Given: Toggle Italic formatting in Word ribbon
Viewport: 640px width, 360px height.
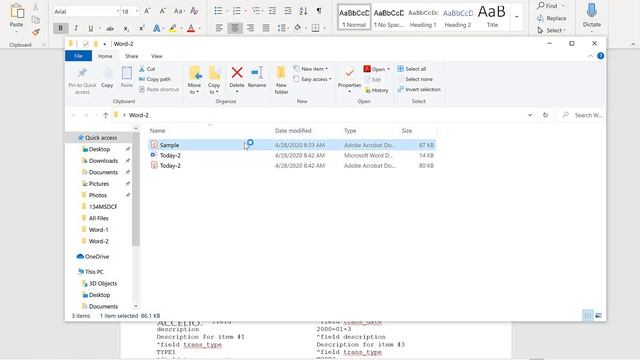Looking at the screenshot, I should coord(76,28).
